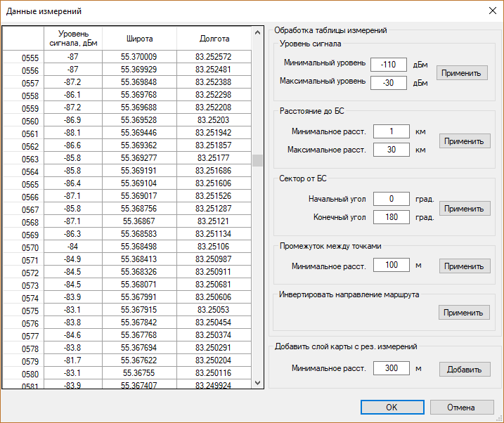504x423 pixels.
Task: Select row header 0575
Action: pos(23,311)
